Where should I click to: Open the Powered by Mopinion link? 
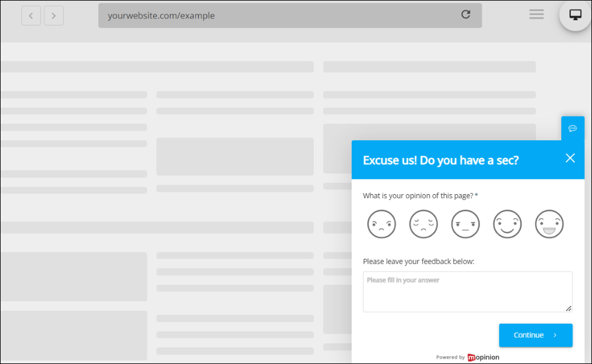click(x=468, y=357)
